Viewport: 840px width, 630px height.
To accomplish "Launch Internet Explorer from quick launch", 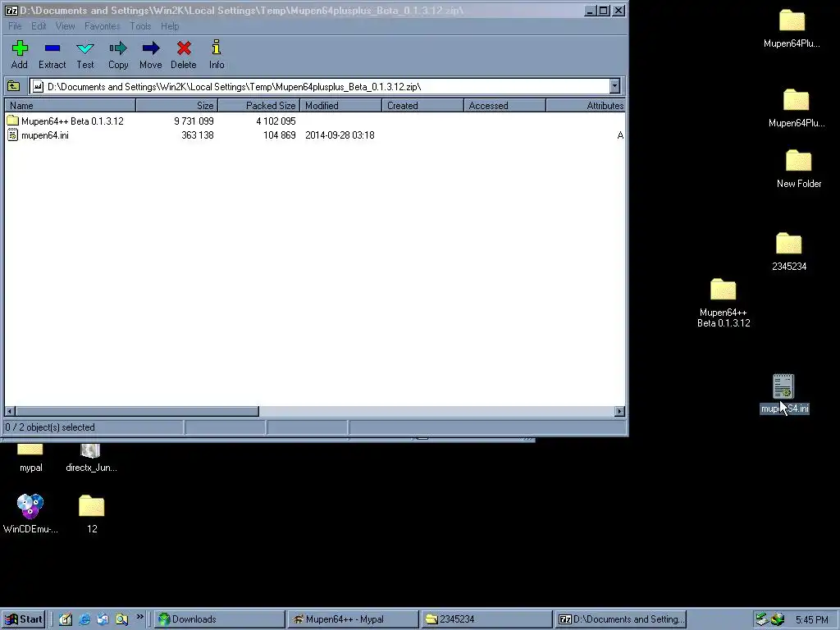I will tap(84, 619).
